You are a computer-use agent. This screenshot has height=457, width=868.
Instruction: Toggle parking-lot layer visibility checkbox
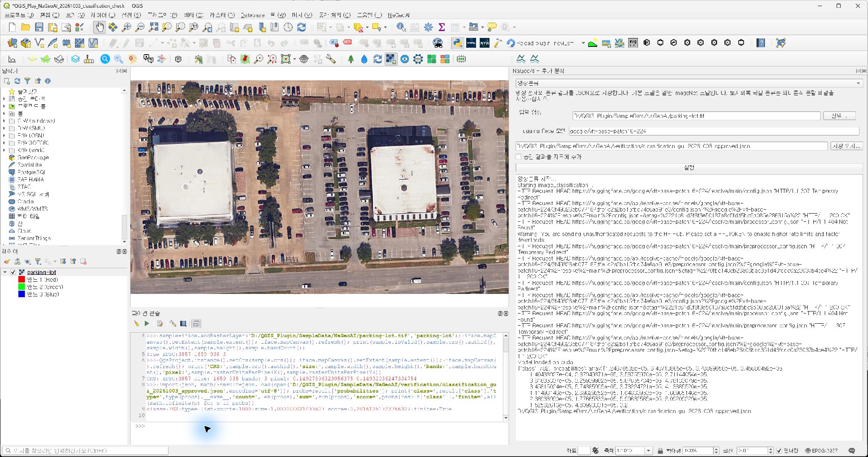[13, 272]
